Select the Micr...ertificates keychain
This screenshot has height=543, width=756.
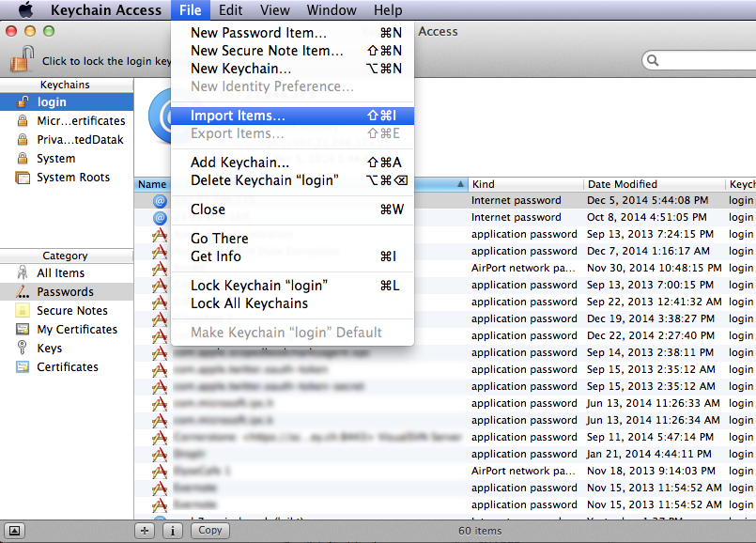coord(67,120)
